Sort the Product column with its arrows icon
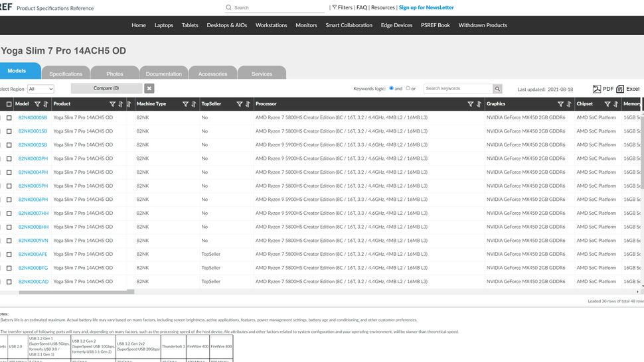The height and width of the screenshot is (362, 644). 120,104
